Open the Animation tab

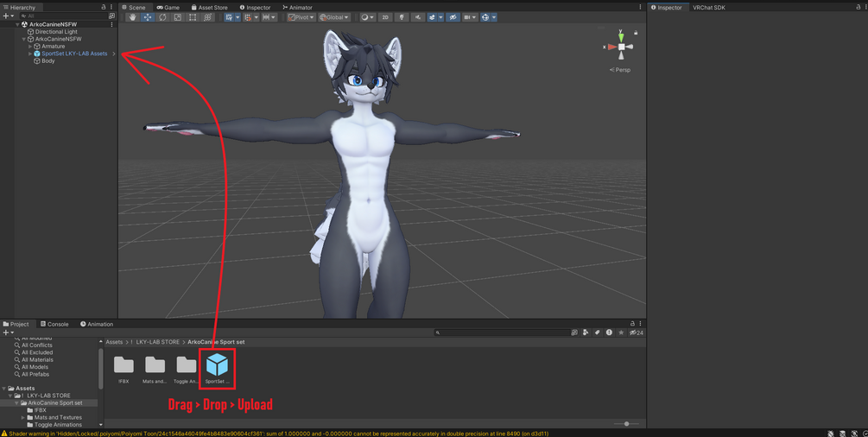[x=97, y=324]
